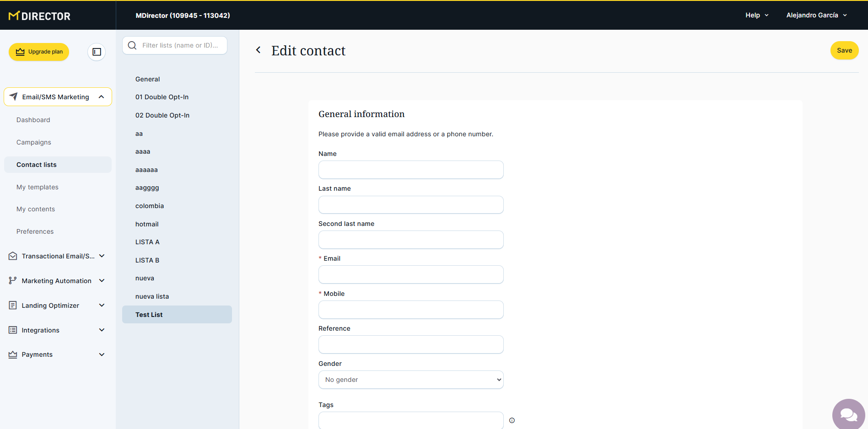Image resolution: width=868 pixels, height=429 pixels.
Task: Click the Landing Optimizer page icon
Action: pos(13,305)
